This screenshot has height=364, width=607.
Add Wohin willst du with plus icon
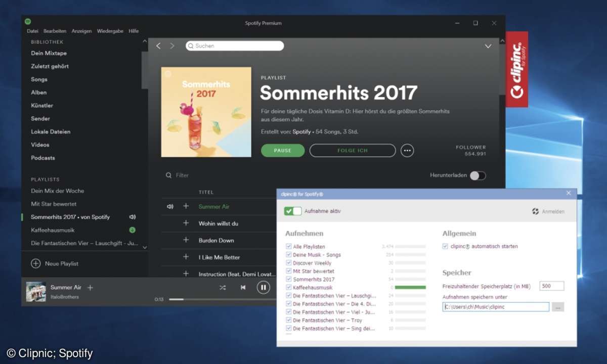click(186, 223)
